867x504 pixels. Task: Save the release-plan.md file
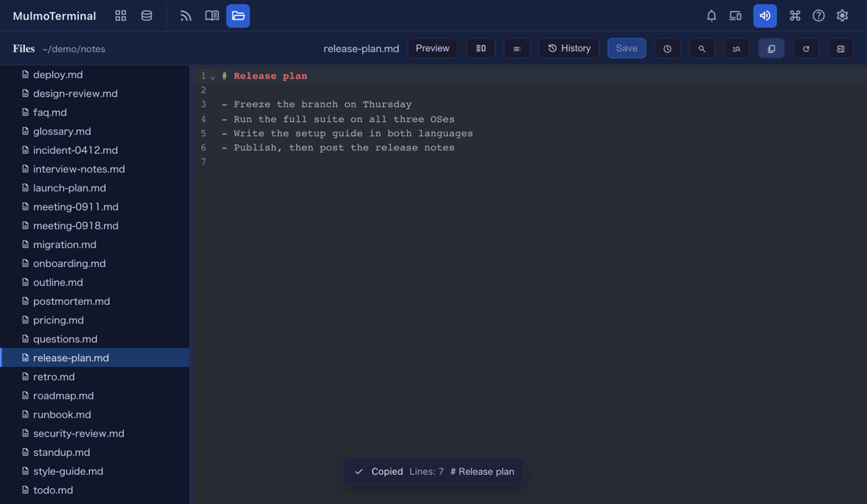[x=627, y=48]
